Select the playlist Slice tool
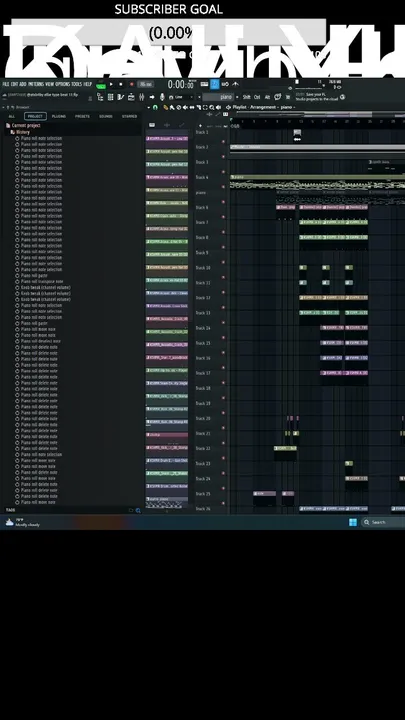This screenshot has width=405, height=720. 198,107
